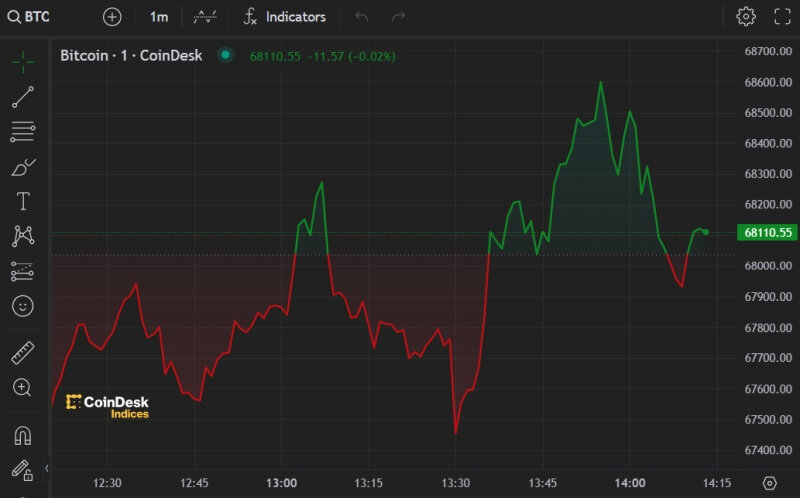Click the Bitcoin · 1 · CoinDesk title
The image size is (800, 498).
coord(131,55)
